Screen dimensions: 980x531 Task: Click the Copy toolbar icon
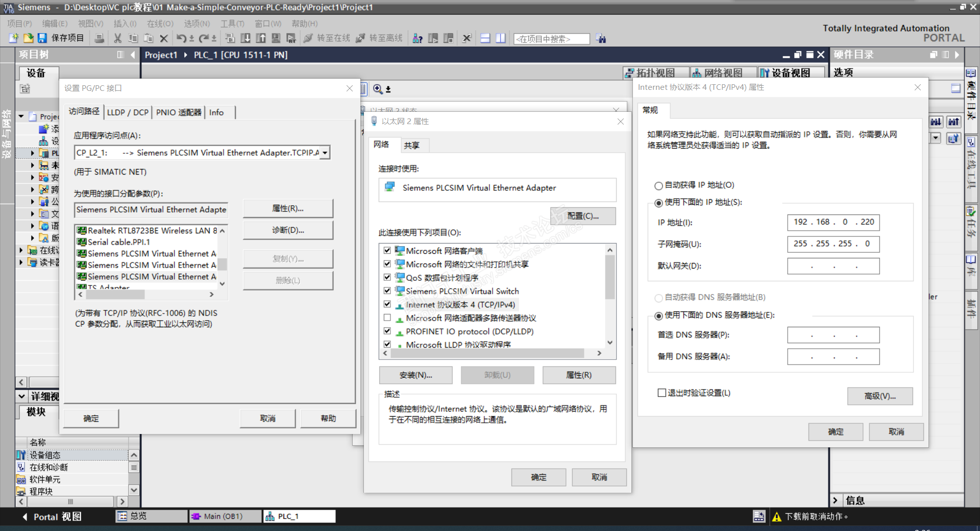tap(133, 38)
